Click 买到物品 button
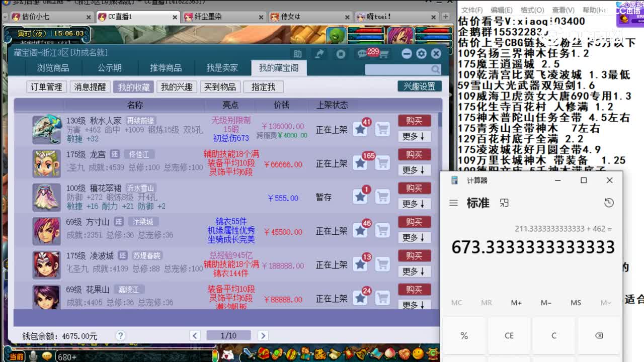This screenshot has height=362, width=644. 220,87
